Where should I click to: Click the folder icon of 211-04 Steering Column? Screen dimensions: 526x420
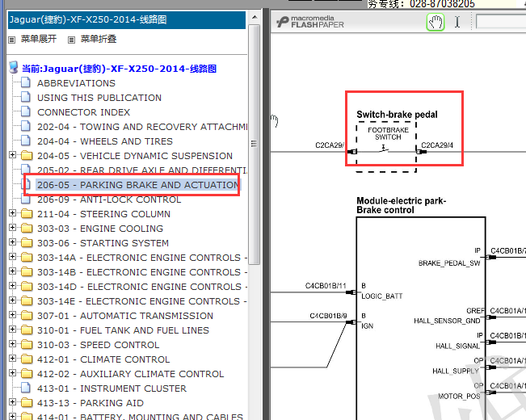[x=27, y=214]
